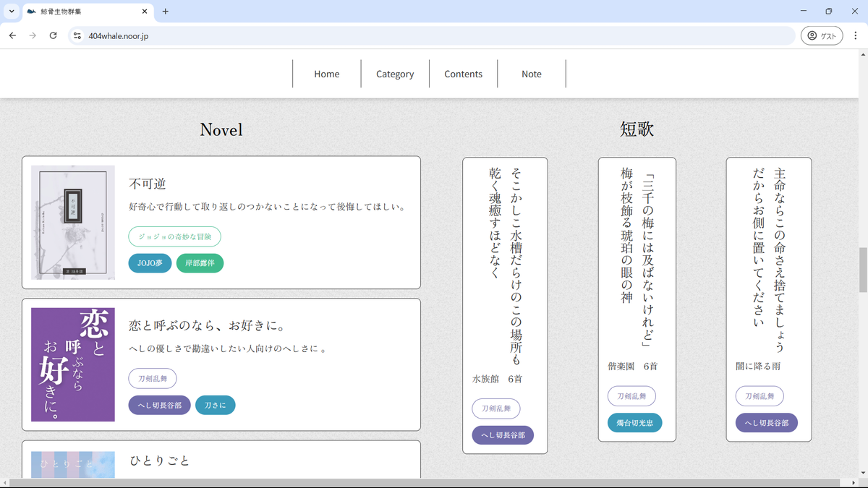Expand the tab search dropdown arrow
This screenshot has height=488, width=868.
[12, 12]
